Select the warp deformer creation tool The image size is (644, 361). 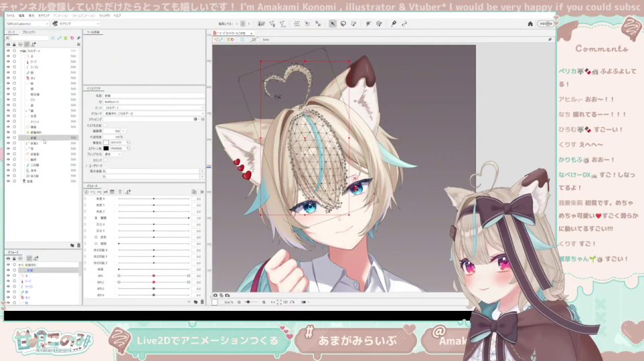297,24
